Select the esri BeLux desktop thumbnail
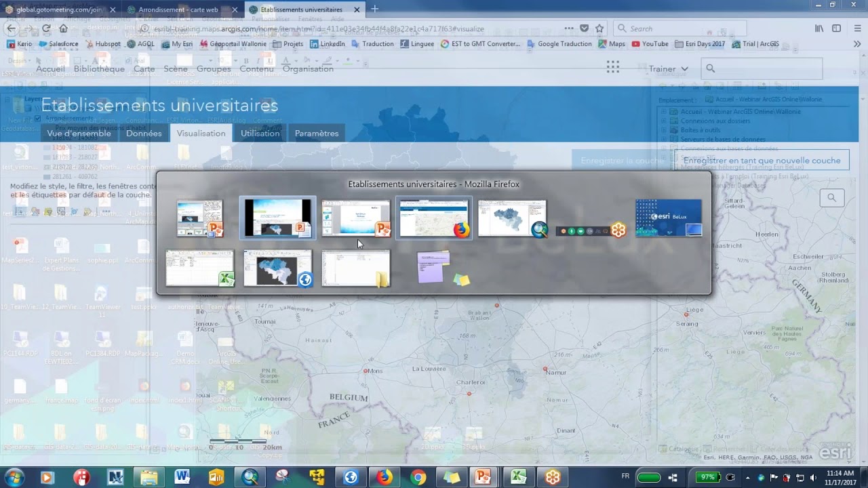868x488 pixels. [669, 218]
